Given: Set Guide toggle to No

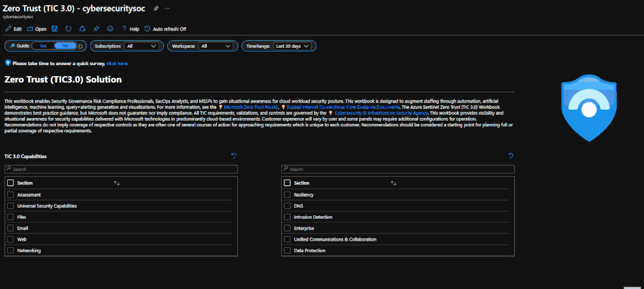Looking at the screenshot, I should [65, 46].
